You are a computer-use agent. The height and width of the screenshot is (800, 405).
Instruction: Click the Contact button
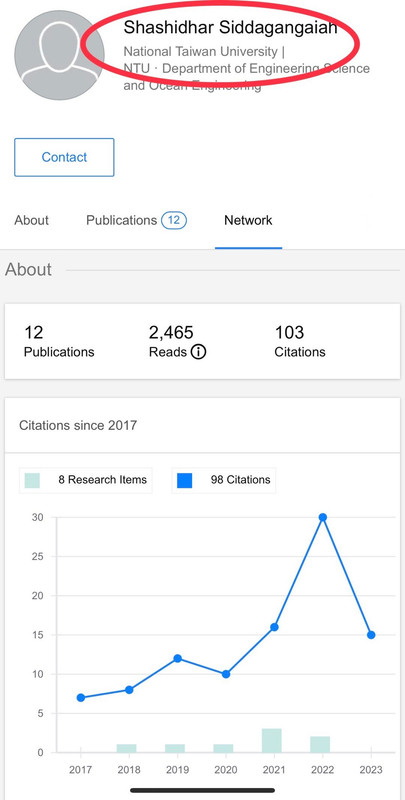pos(64,157)
